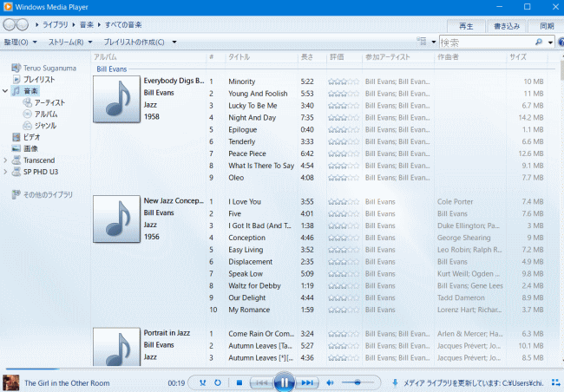Click the Bill Evans artist group header
This screenshot has height=392, width=564.
tap(112, 69)
